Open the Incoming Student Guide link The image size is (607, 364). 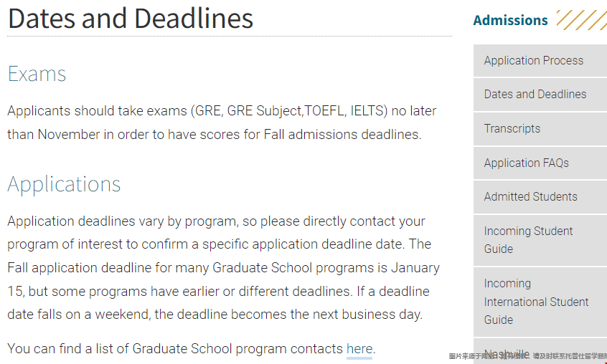528,240
